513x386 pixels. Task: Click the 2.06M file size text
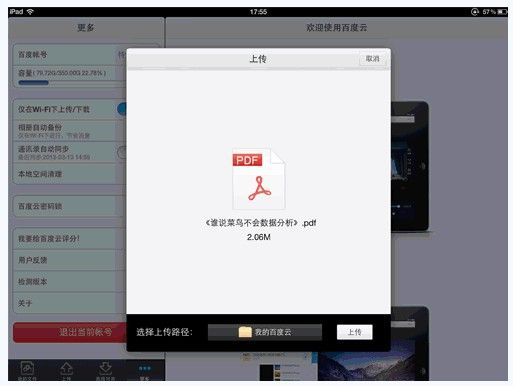click(x=259, y=237)
